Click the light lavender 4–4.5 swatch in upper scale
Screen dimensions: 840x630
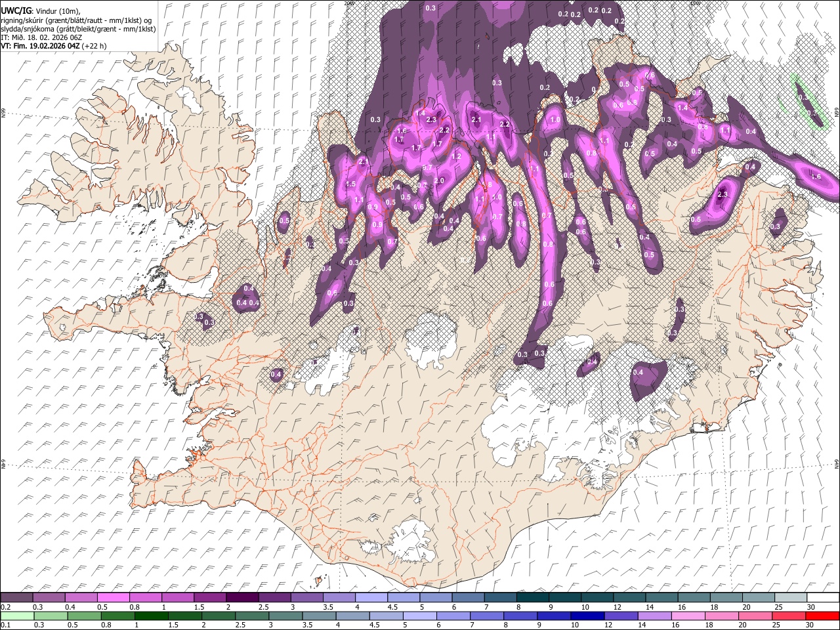(371, 598)
